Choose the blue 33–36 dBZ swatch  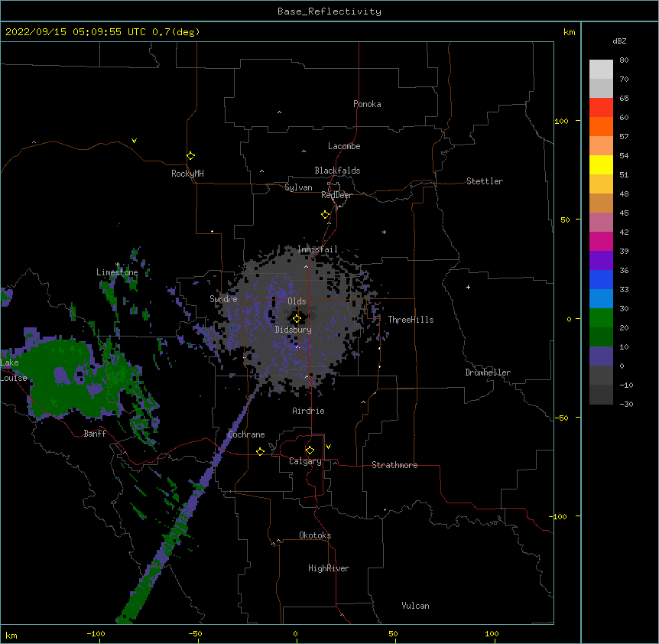601,280
